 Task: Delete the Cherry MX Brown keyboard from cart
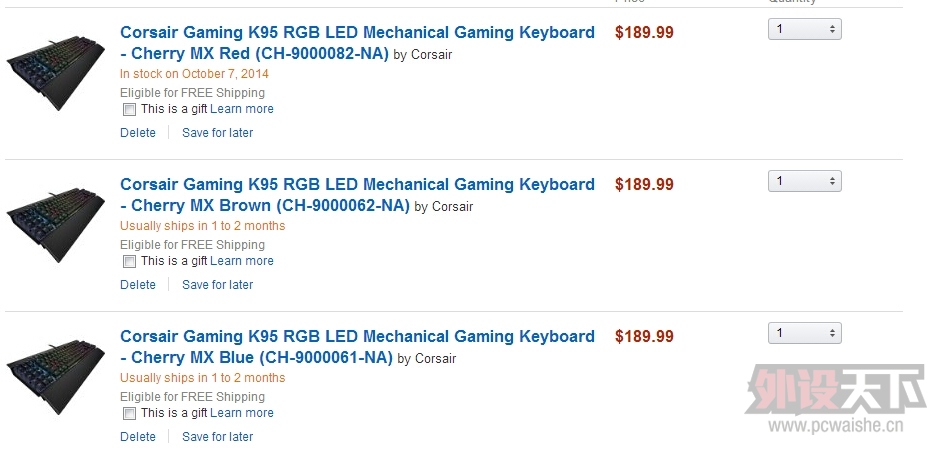coord(137,284)
